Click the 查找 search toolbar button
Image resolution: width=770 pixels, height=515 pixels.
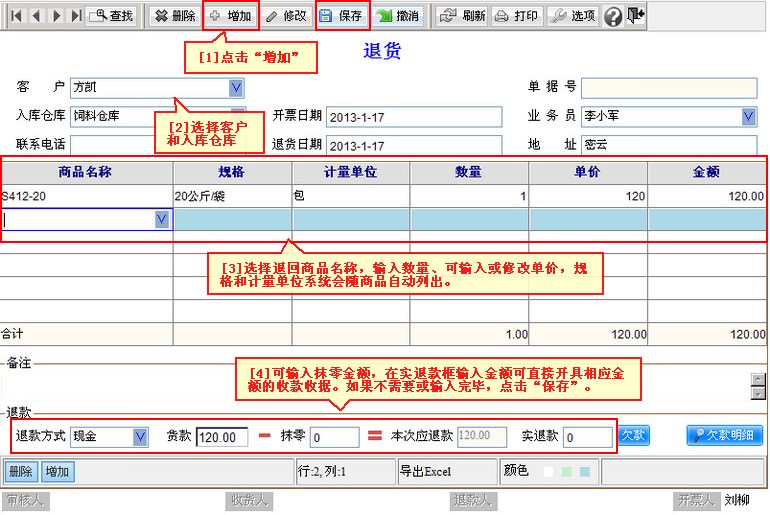pyautogui.click(x=112, y=16)
